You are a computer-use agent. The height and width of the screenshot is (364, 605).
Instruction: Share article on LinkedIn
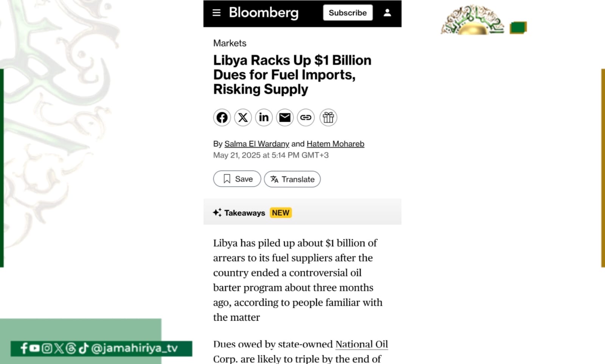(x=264, y=118)
